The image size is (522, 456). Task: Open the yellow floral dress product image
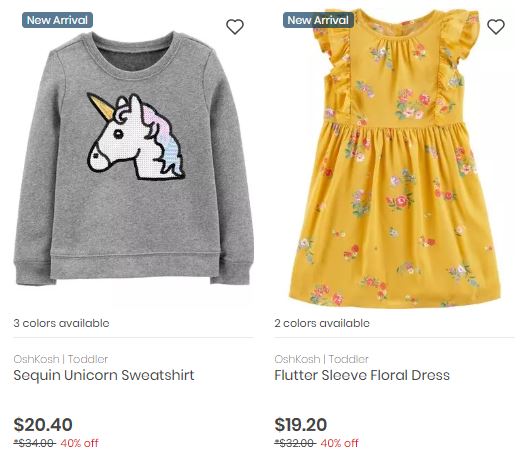(x=395, y=158)
